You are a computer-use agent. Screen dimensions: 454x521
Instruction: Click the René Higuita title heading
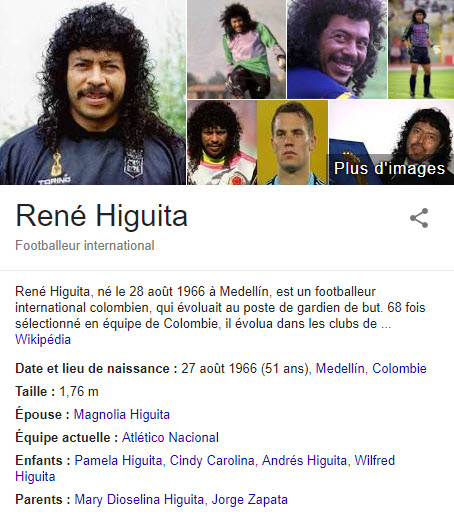101,216
